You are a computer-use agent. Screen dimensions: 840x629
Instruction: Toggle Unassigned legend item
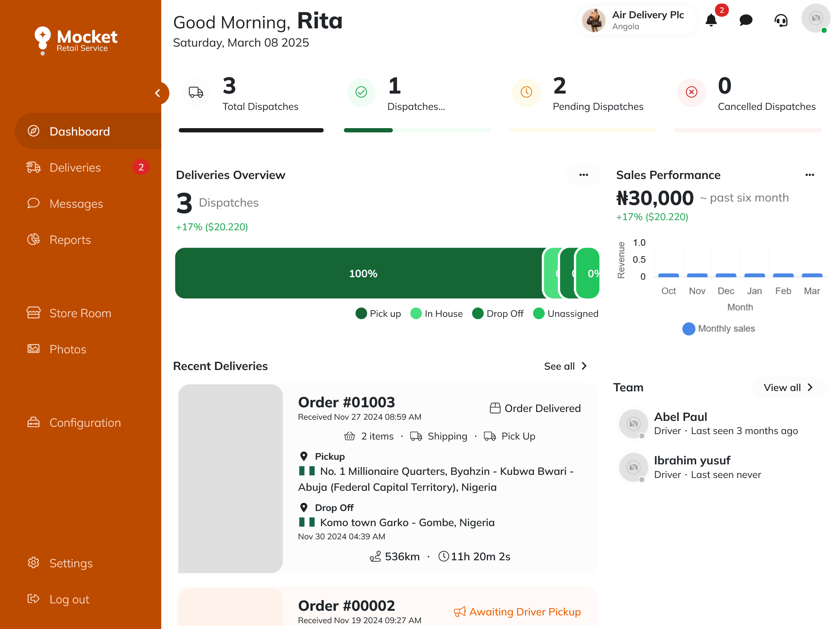point(566,313)
